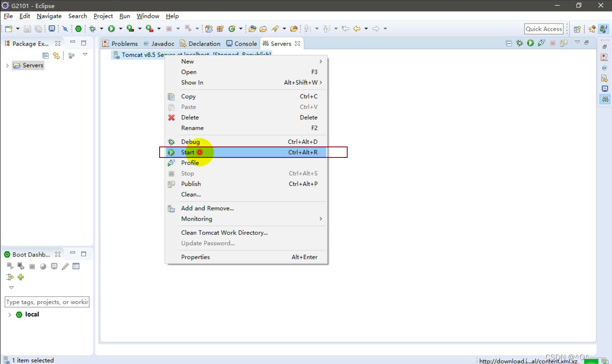Open the Run menu in menu bar
Viewport: 612px width, 364px height.
125,16
